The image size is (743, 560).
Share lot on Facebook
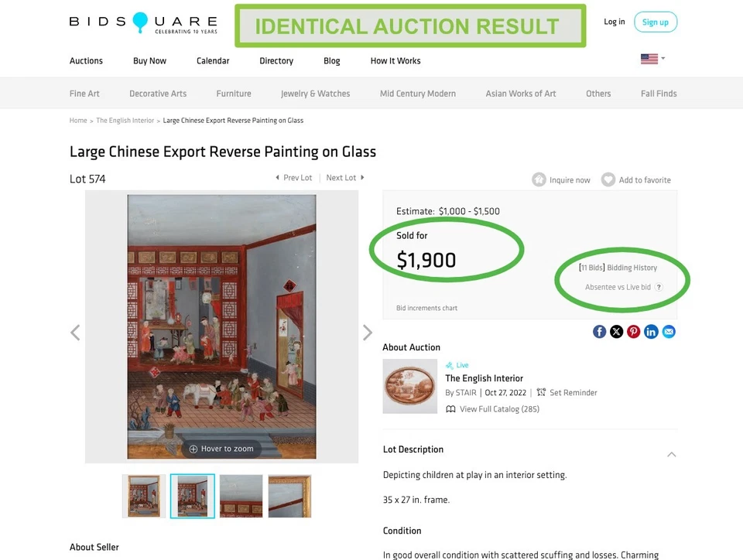point(600,332)
